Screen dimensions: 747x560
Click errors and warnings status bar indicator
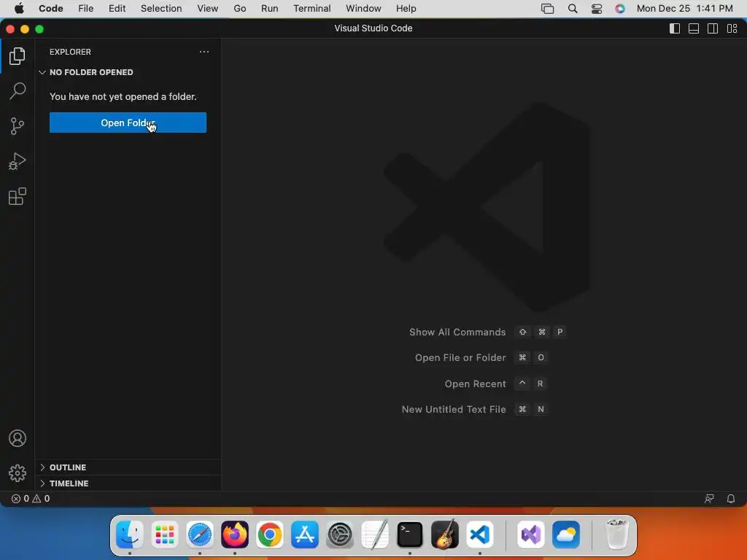31,499
